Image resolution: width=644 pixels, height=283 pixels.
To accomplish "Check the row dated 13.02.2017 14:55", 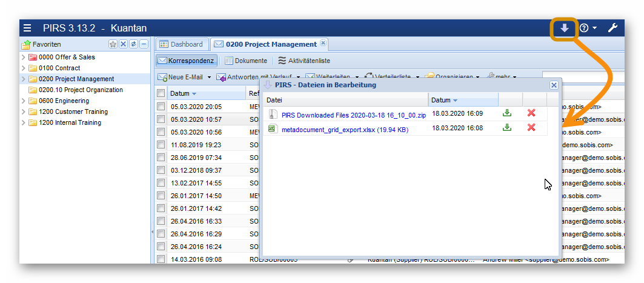I will coord(161,183).
